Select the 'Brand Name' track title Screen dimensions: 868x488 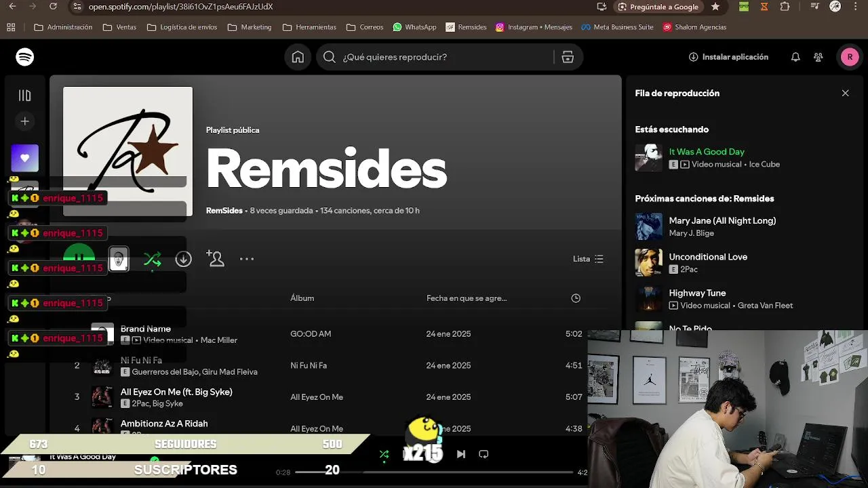click(146, 329)
